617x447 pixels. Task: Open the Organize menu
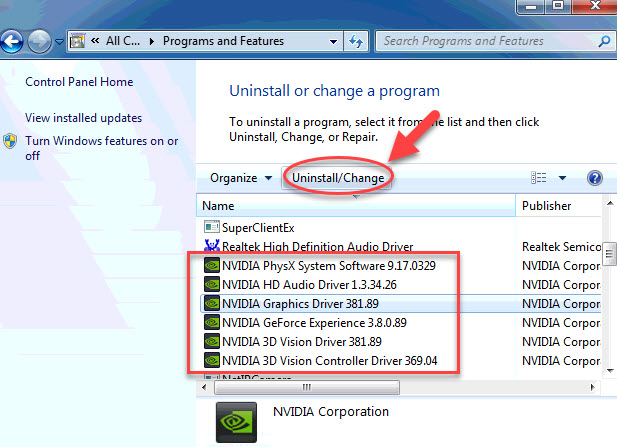pyautogui.click(x=241, y=178)
